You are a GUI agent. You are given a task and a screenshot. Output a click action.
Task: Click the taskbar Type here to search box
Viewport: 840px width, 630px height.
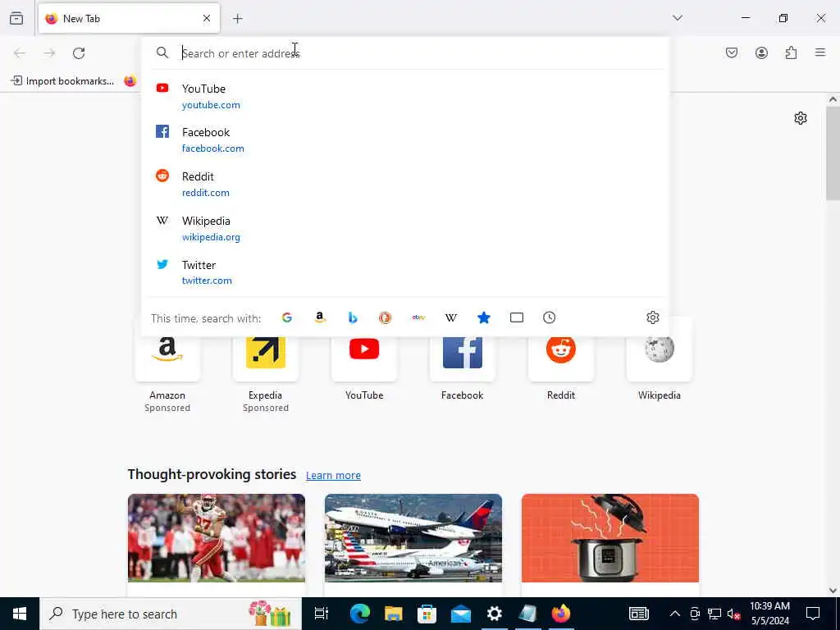pyautogui.click(x=171, y=614)
